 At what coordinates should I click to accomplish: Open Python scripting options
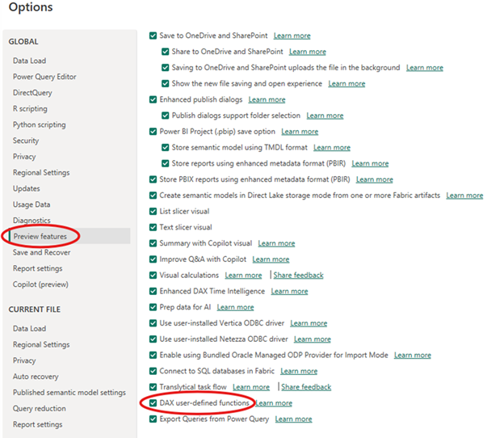coord(40,124)
